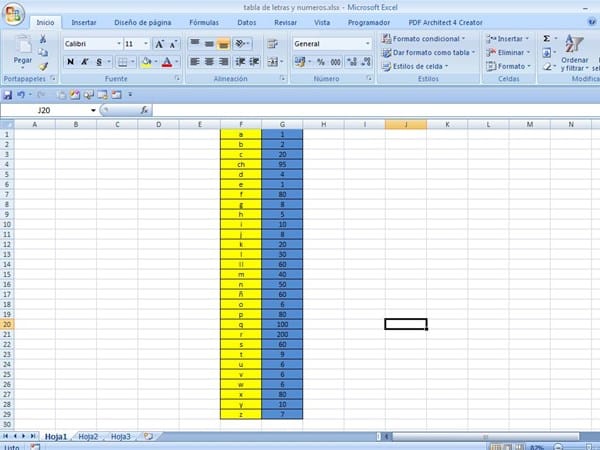Screen dimensions: 600x450
Task: Toggle italic K formatting
Action: pyautogui.click(x=85, y=62)
